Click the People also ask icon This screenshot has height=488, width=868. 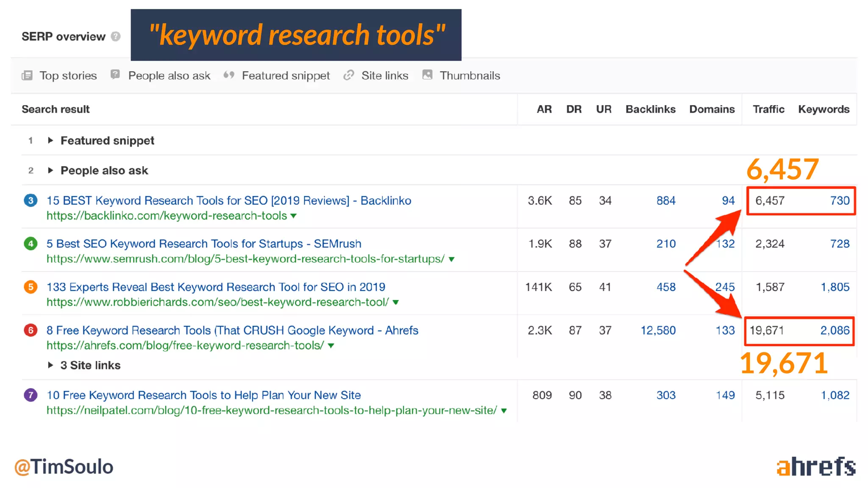tap(115, 75)
